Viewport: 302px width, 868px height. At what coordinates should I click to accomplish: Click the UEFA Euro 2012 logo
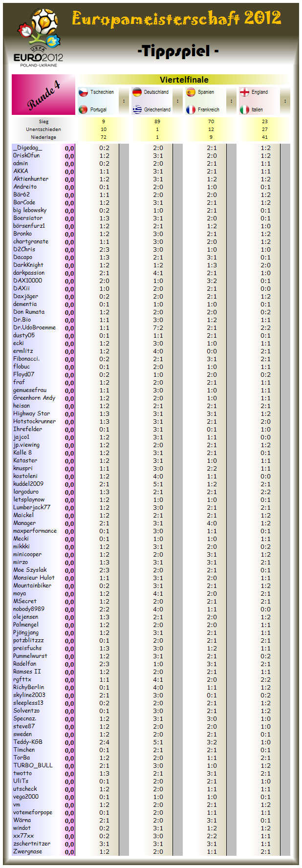coord(38,38)
